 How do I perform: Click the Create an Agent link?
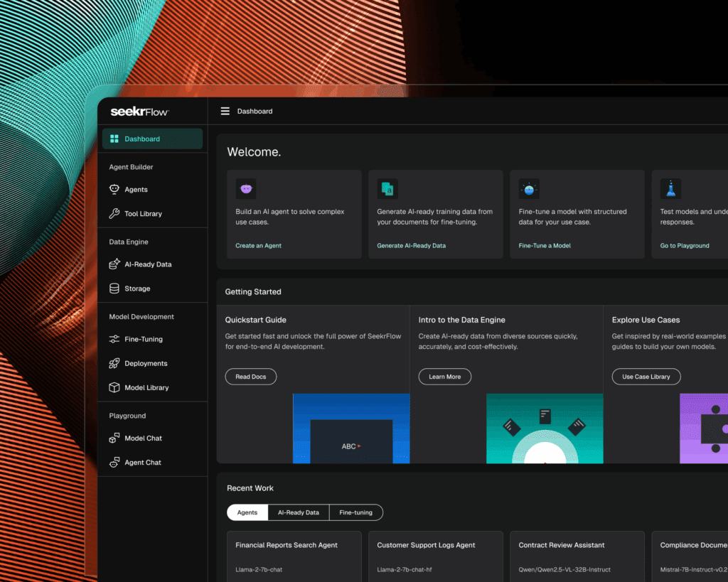click(257, 245)
